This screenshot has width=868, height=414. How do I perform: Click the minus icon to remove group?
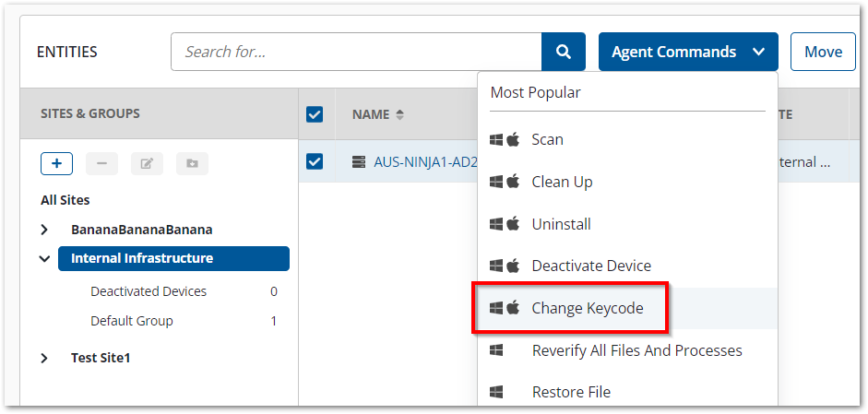tap(101, 163)
